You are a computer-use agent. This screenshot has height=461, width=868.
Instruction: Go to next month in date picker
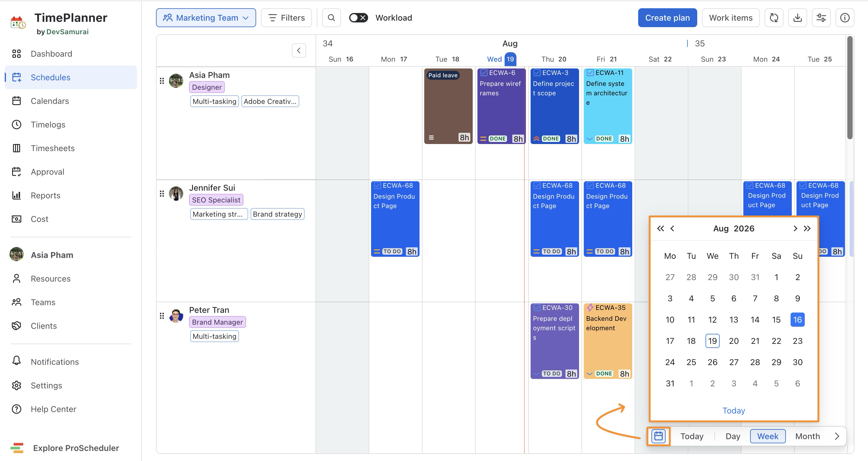coord(795,228)
